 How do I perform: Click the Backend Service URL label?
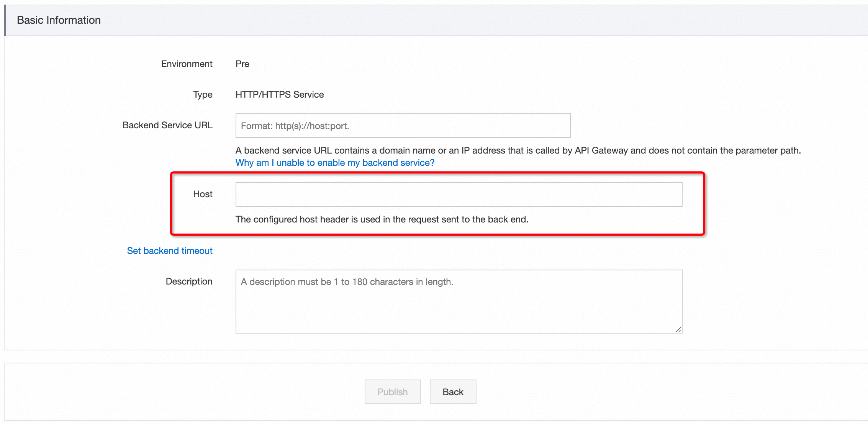click(x=167, y=125)
